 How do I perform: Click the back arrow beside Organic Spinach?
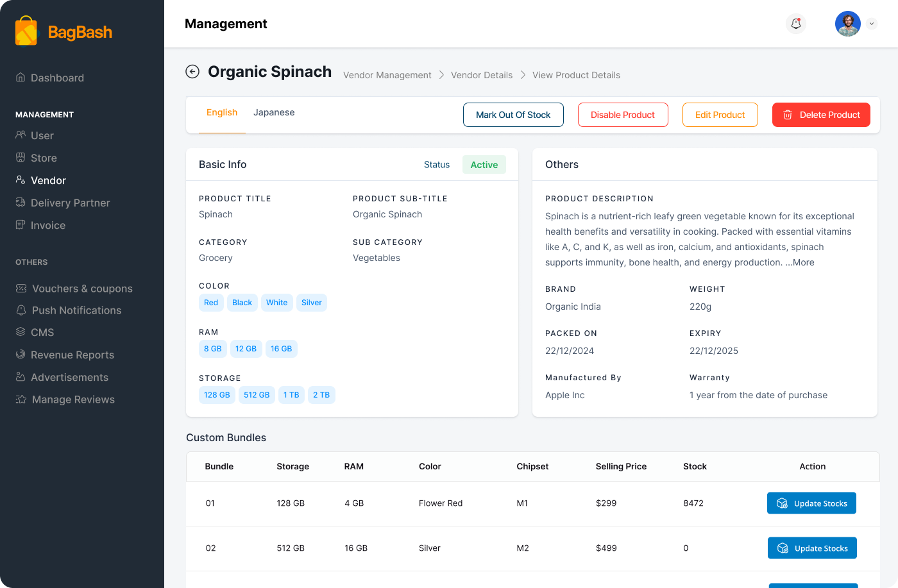point(192,72)
